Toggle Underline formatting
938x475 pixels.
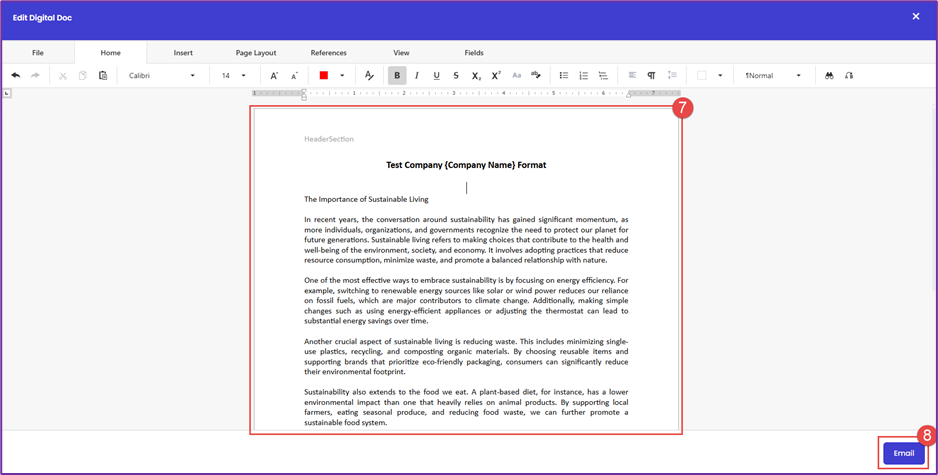tap(436, 76)
